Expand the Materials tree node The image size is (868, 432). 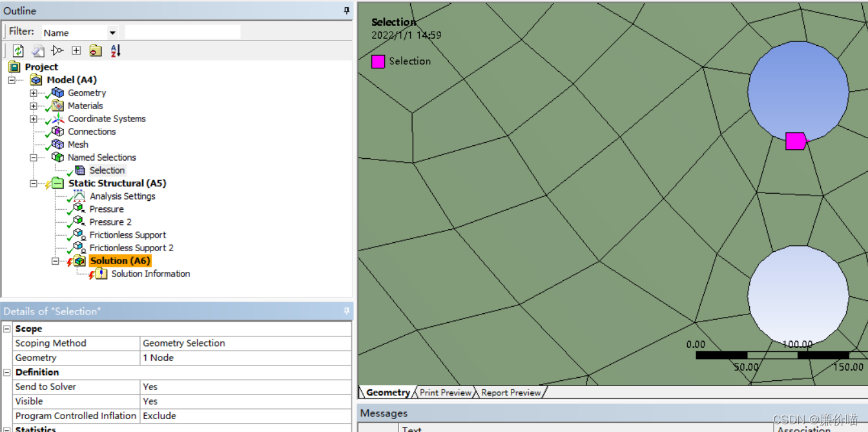[x=33, y=106]
